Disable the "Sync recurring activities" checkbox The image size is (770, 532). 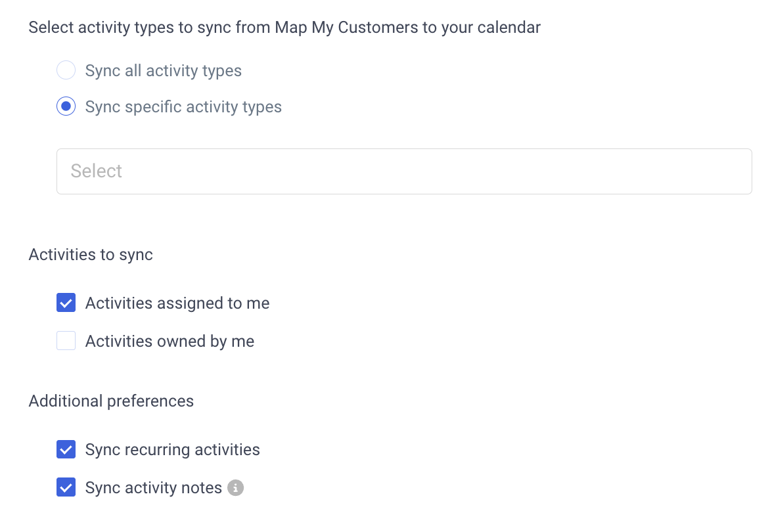coord(66,449)
